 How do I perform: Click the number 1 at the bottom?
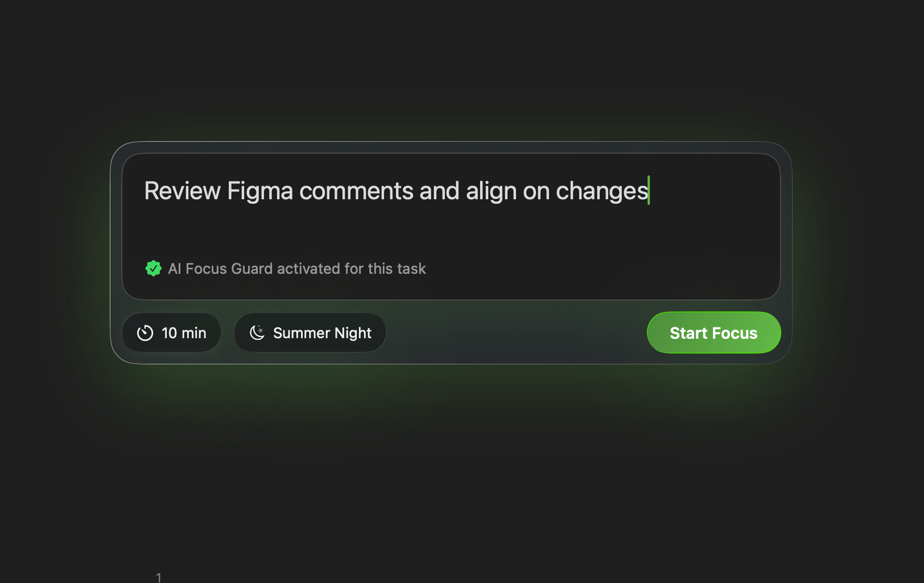(x=159, y=577)
